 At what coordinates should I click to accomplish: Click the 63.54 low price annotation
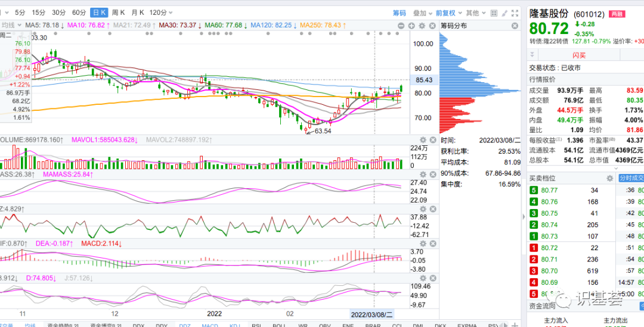[x=323, y=131]
